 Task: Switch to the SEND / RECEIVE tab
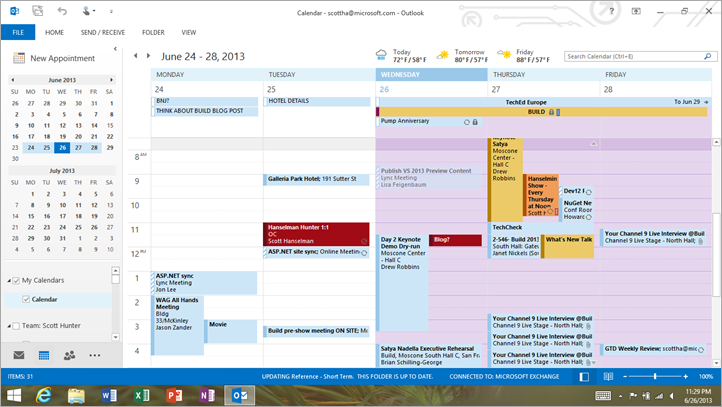pos(103,32)
